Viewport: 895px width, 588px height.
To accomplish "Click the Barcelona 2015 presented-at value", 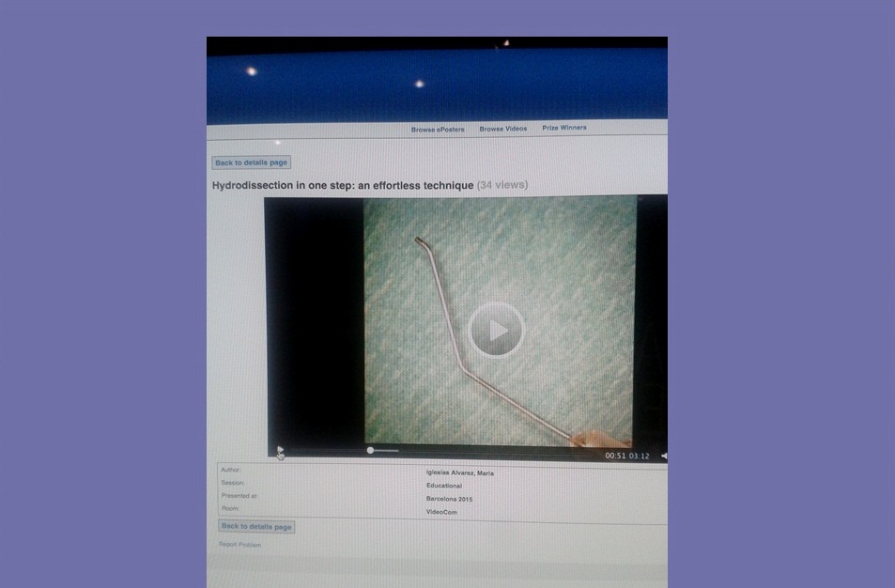I will (x=449, y=499).
